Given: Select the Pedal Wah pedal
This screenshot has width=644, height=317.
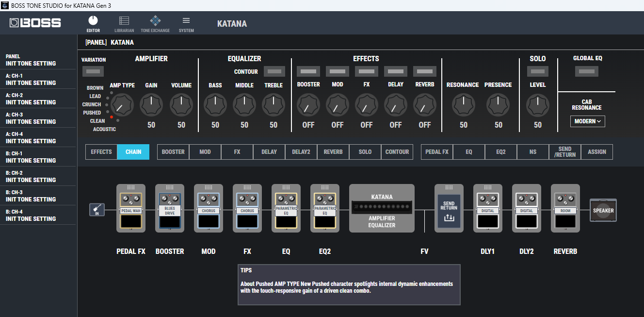Looking at the screenshot, I should 131,211.
